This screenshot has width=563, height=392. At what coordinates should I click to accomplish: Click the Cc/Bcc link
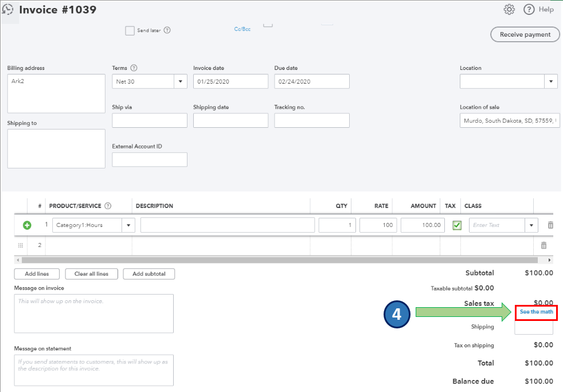click(x=243, y=29)
